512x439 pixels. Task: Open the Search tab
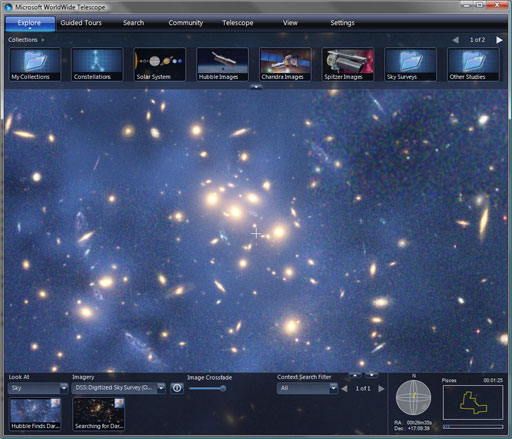133,23
